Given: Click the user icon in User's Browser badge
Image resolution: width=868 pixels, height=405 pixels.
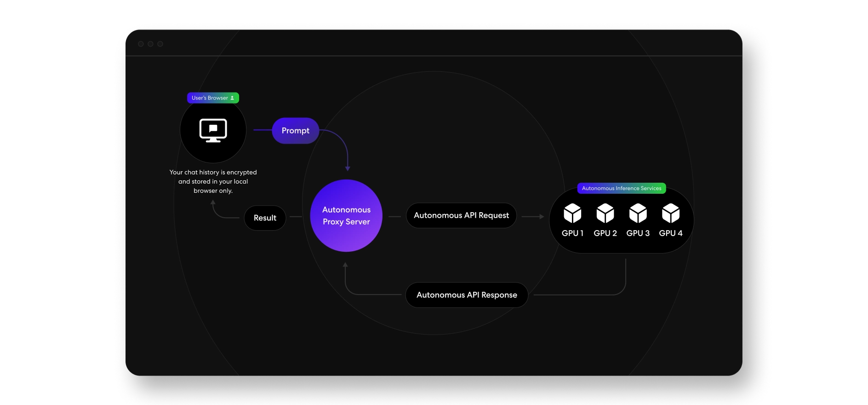Looking at the screenshot, I should click(232, 98).
